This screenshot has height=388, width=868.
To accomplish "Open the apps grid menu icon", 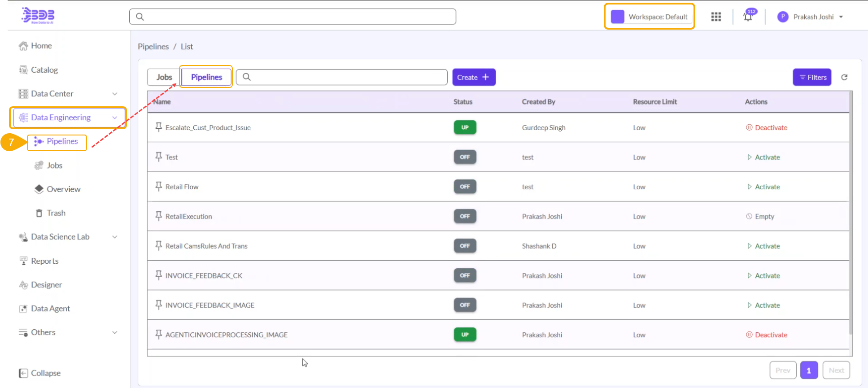I will pos(716,17).
